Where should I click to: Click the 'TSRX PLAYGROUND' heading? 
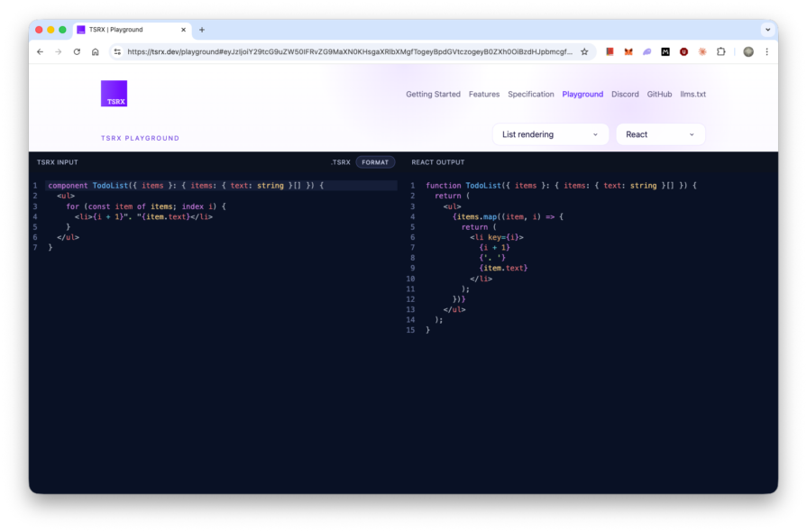pyautogui.click(x=140, y=138)
